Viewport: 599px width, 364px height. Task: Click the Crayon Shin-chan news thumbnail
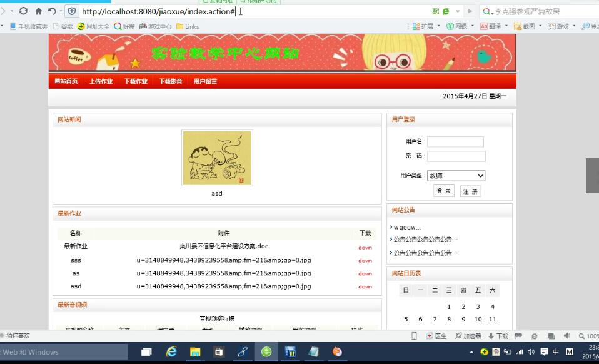coord(217,158)
